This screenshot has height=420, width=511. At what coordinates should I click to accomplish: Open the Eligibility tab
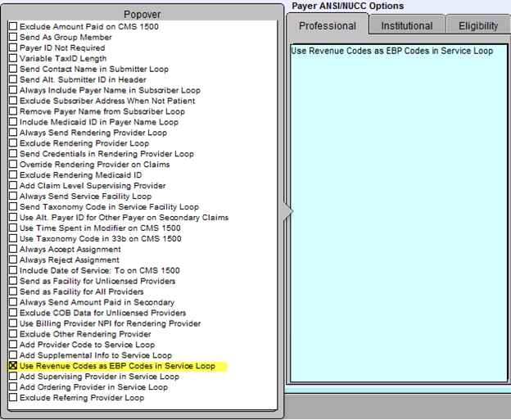point(477,25)
